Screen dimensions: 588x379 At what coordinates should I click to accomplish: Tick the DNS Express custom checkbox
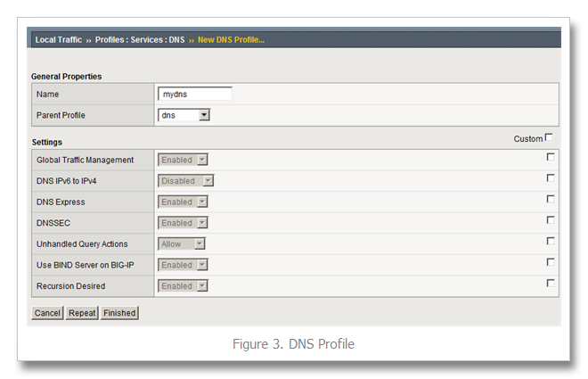pyautogui.click(x=551, y=199)
